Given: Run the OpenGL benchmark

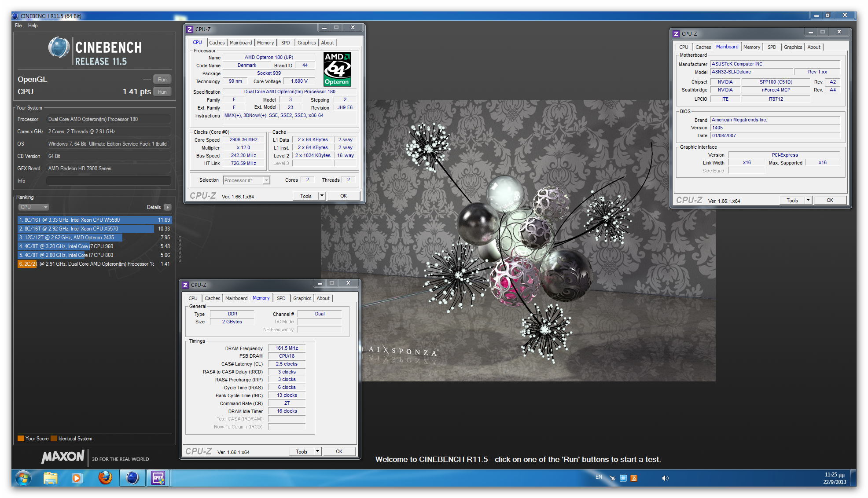Looking at the screenshot, I should point(162,80).
